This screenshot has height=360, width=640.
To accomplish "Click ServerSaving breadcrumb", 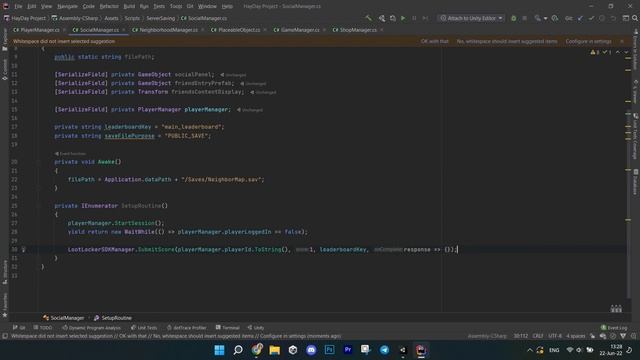I will (x=160, y=18).
